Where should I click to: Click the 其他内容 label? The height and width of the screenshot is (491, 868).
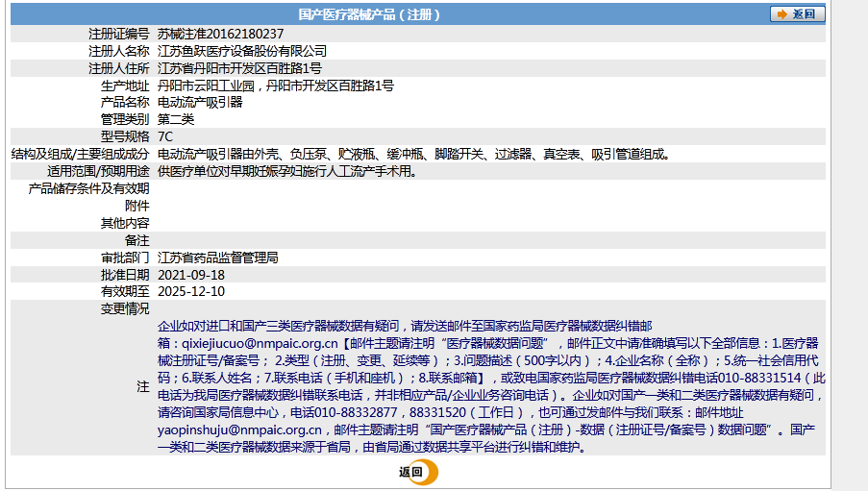click(x=125, y=223)
